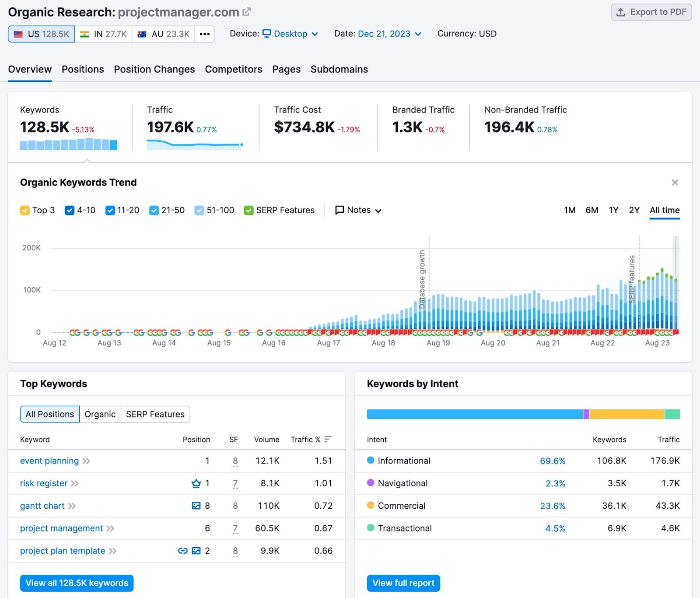Disable the SERP Features checkbox
This screenshot has height=598, width=700.
(x=249, y=210)
